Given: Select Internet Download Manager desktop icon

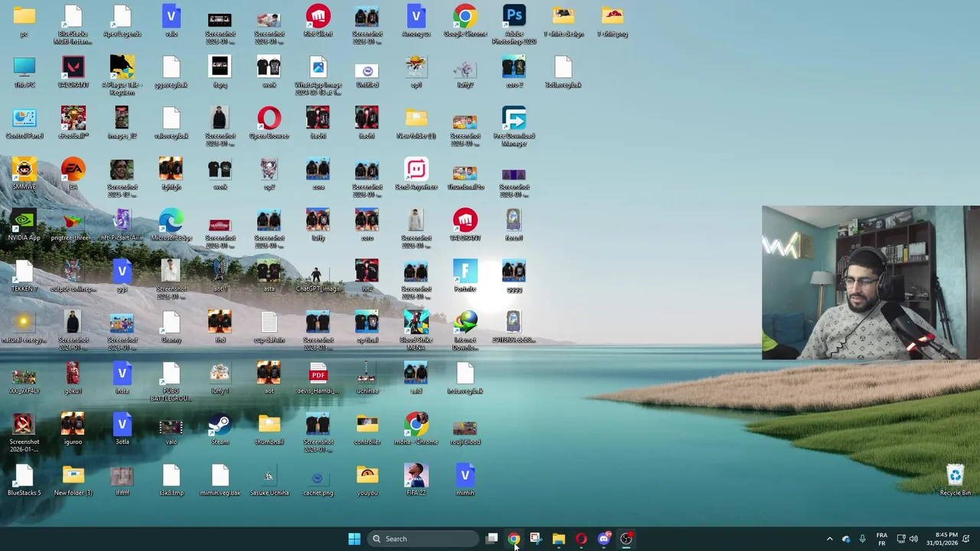Looking at the screenshot, I should point(465,331).
